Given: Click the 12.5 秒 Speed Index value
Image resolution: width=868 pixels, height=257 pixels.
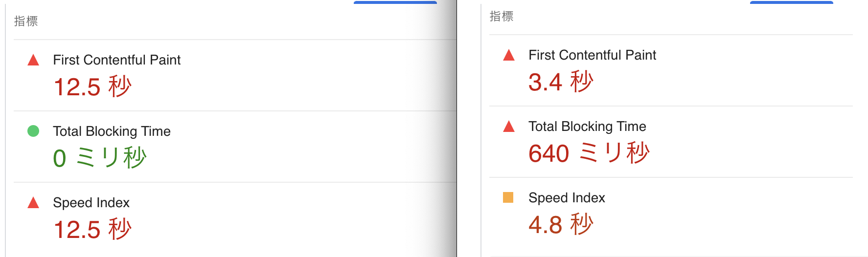Looking at the screenshot, I should coord(92,230).
